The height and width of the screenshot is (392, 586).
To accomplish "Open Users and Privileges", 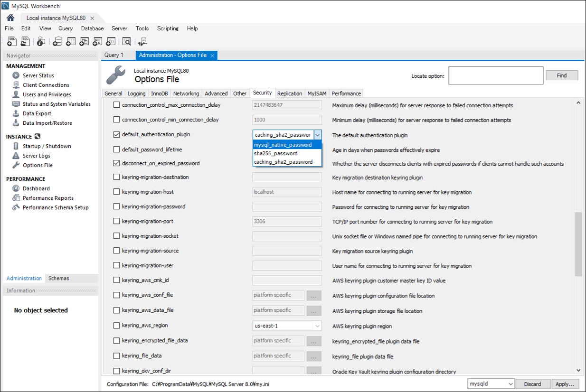I will [x=47, y=94].
